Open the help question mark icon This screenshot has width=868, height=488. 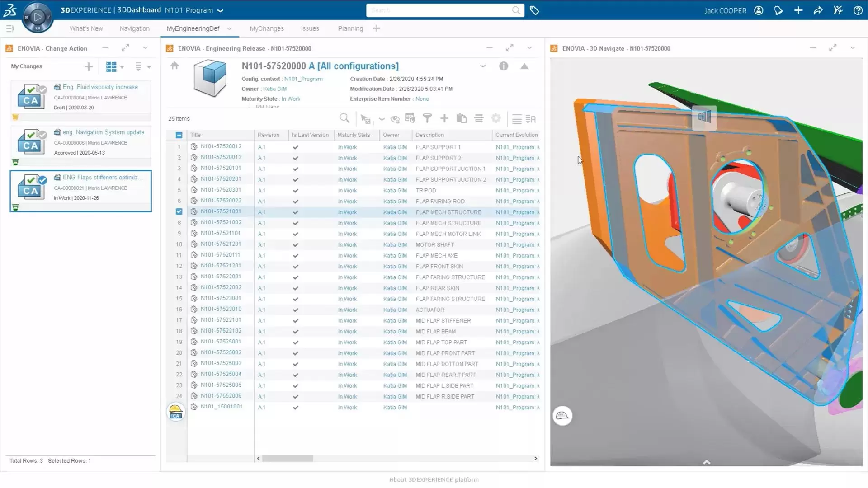[x=858, y=10]
